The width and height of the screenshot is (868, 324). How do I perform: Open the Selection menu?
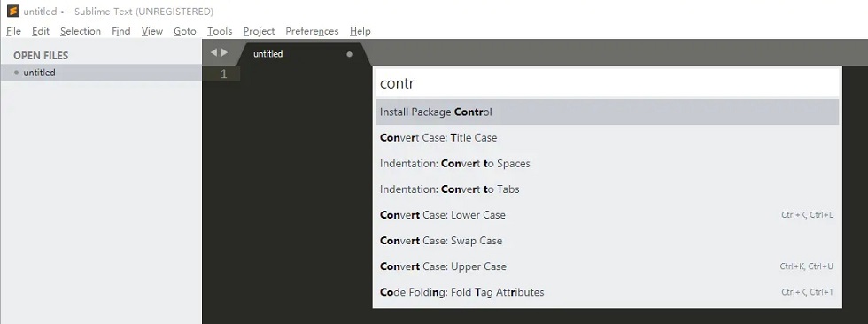81,31
